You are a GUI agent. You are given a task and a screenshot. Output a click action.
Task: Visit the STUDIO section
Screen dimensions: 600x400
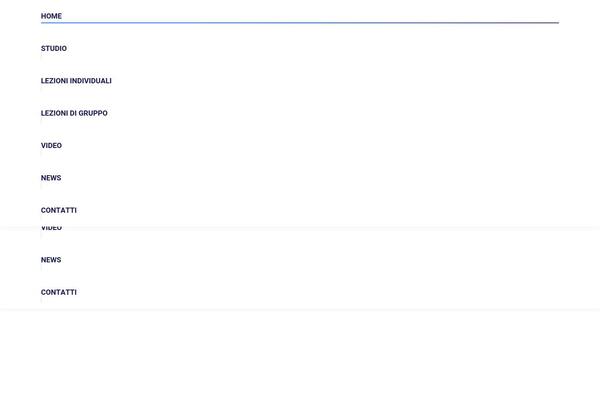point(54,49)
